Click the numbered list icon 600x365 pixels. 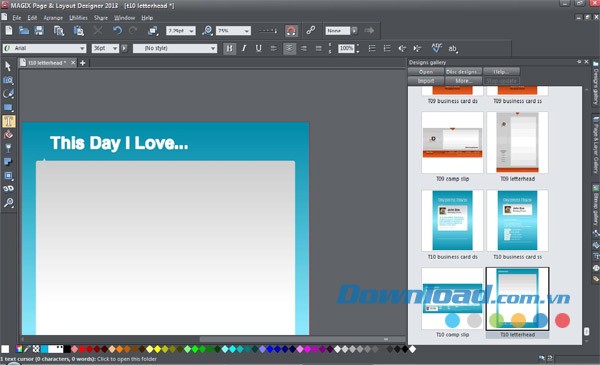click(387, 48)
